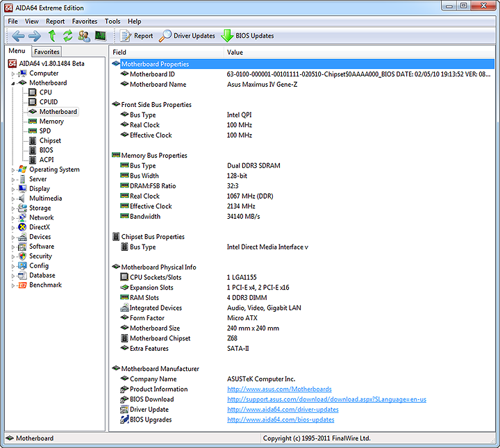Click the Multimedia speaker icon
Image resolution: width=500 pixels, height=448 pixels.
(22, 199)
